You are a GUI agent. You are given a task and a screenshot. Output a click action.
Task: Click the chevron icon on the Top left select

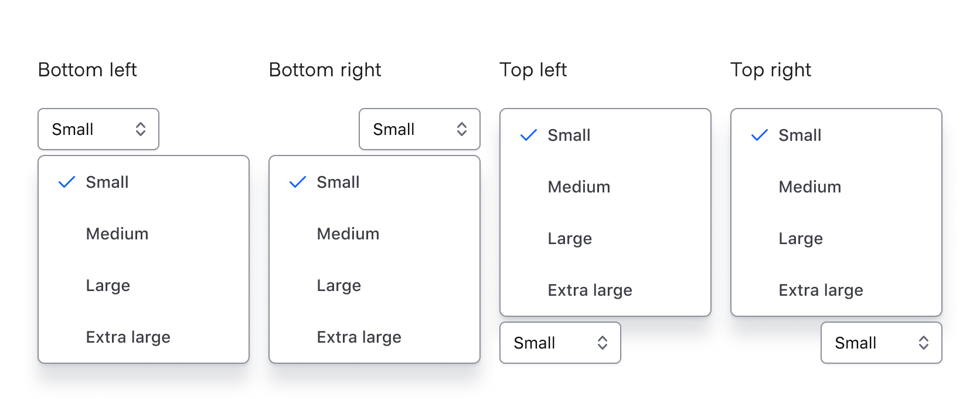(603, 343)
